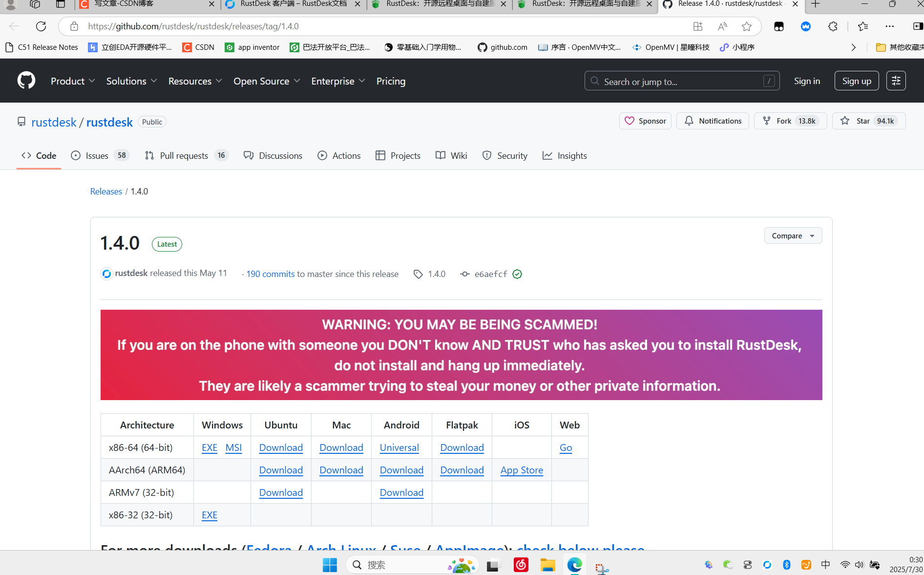Expand the Resources dropdown

click(195, 81)
